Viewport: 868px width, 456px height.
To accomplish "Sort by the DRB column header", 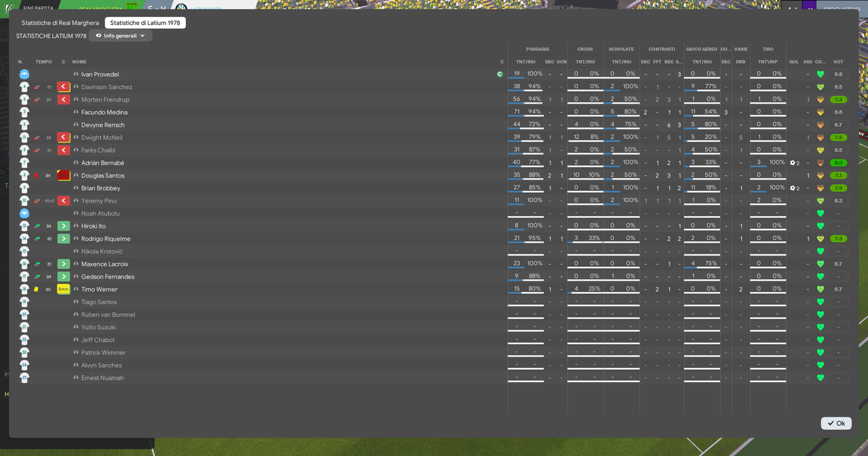I will (741, 62).
